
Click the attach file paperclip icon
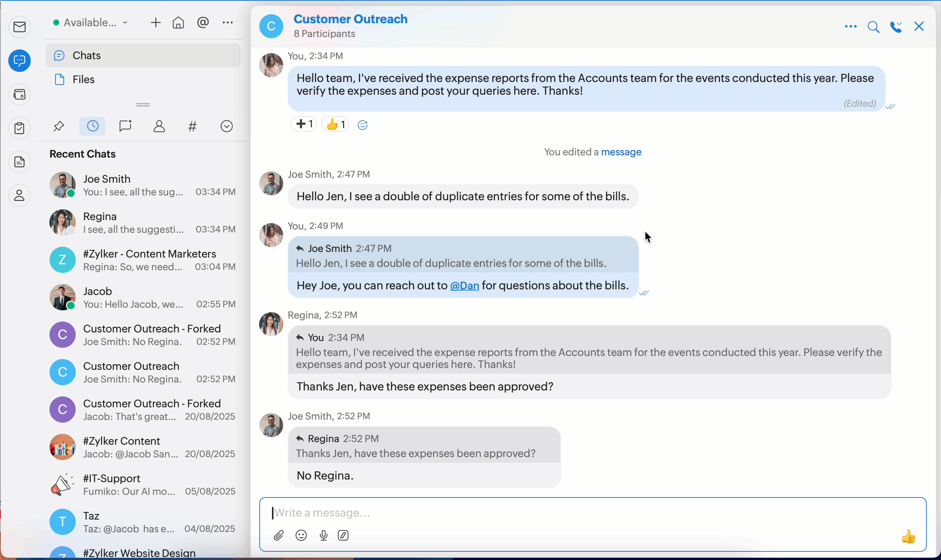(279, 535)
